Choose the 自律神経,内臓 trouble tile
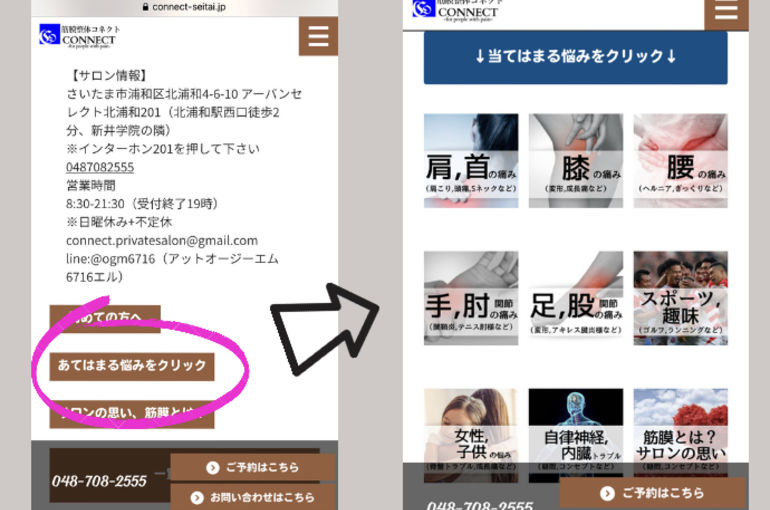 575,430
